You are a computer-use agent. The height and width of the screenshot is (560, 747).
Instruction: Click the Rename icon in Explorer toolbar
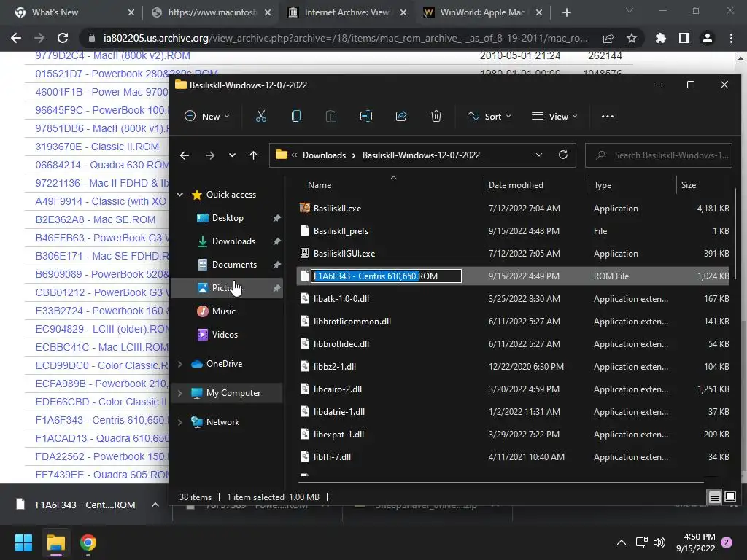tap(366, 116)
